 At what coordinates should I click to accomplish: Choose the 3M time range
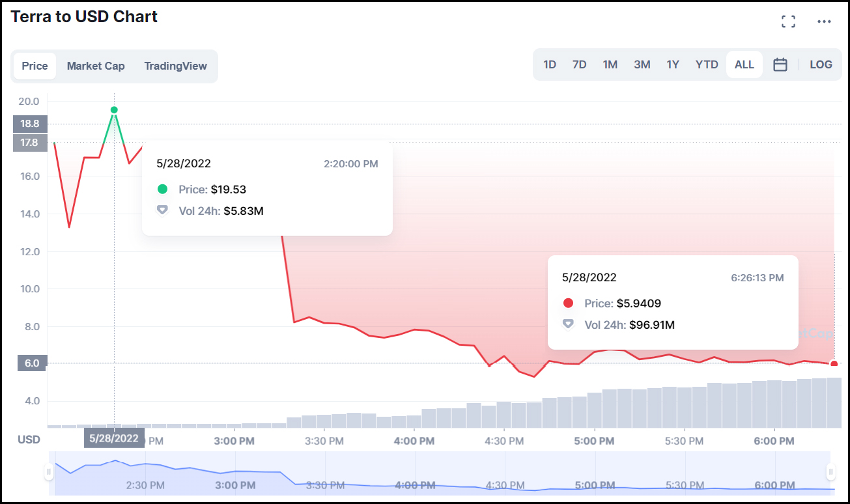(642, 64)
